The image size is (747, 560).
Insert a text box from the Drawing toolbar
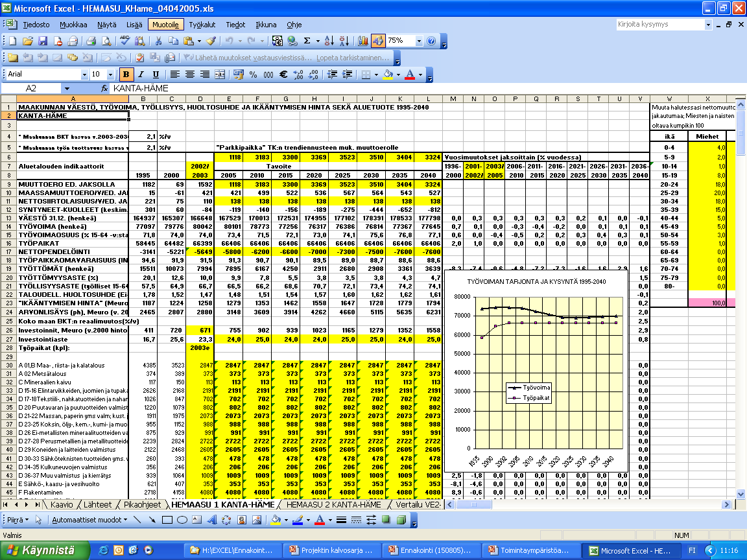[196, 520]
